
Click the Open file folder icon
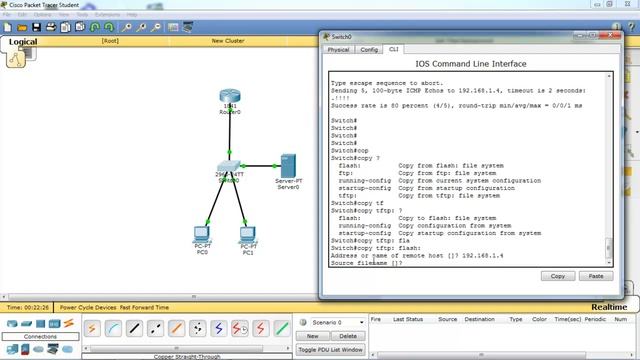point(22,27)
